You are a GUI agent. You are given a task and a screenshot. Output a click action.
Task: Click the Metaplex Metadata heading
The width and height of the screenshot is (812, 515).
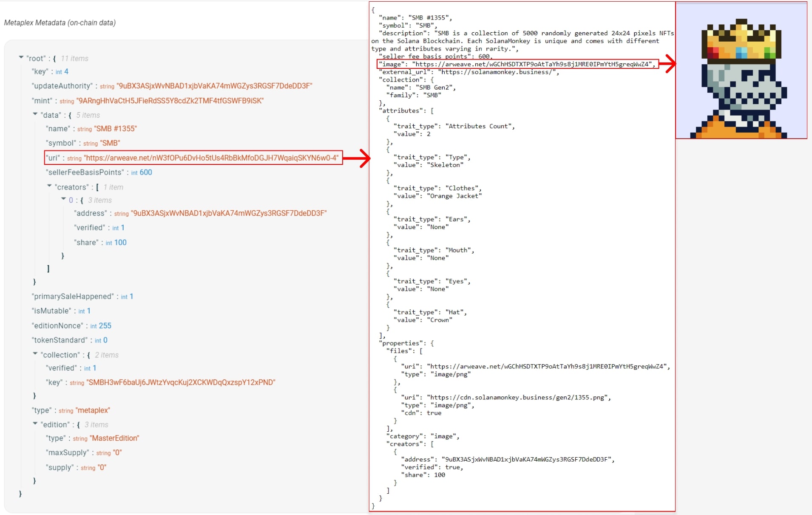click(60, 23)
